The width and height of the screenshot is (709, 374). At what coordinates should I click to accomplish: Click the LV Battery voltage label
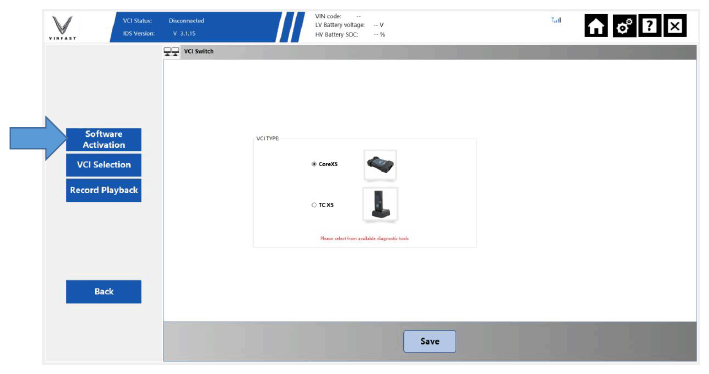[340, 25]
